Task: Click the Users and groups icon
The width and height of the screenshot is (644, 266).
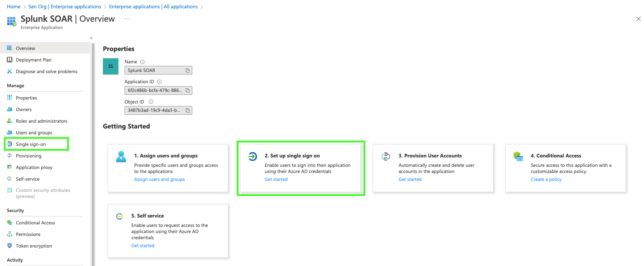Action: (x=9, y=132)
